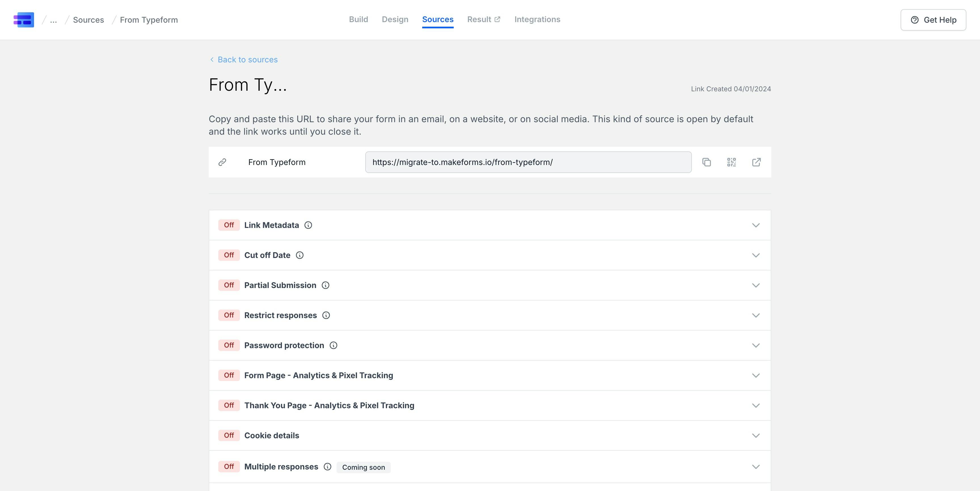Expand the Cut off Date section chevron

[756, 255]
